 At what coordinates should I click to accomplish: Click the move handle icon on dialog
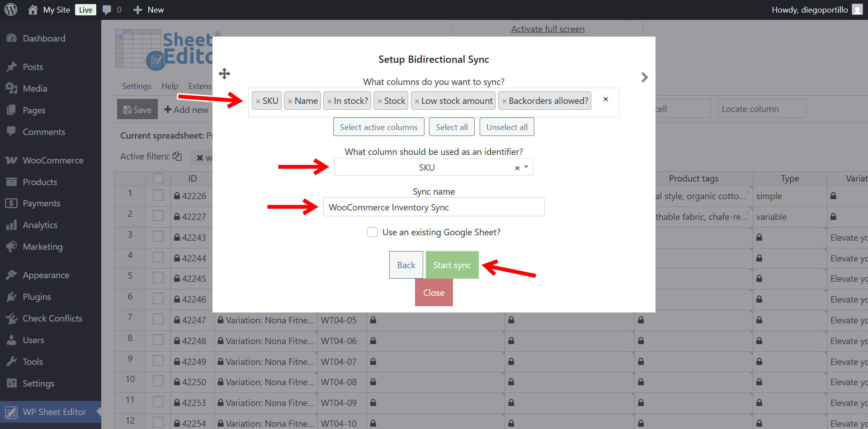(224, 74)
